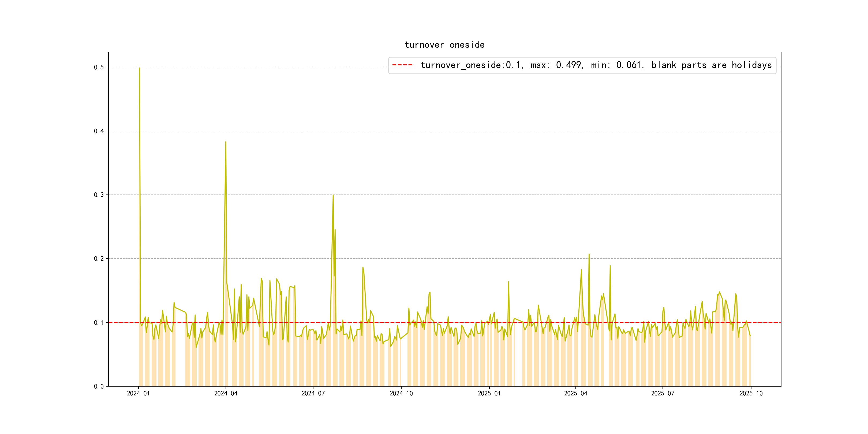The width and height of the screenshot is (868, 434).
Task: Click the red dashed line sample in legend
Action: [402, 65]
